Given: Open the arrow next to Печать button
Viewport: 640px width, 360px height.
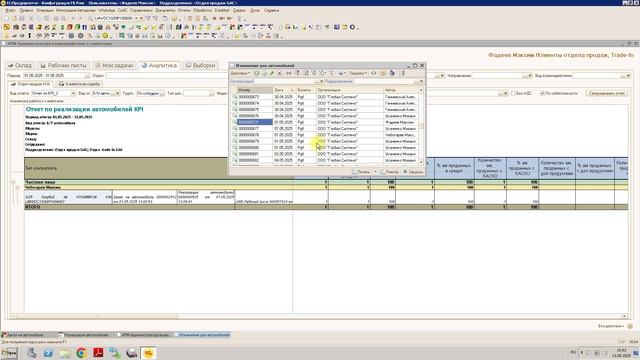Looking at the screenshot, I should pos(375,172).
